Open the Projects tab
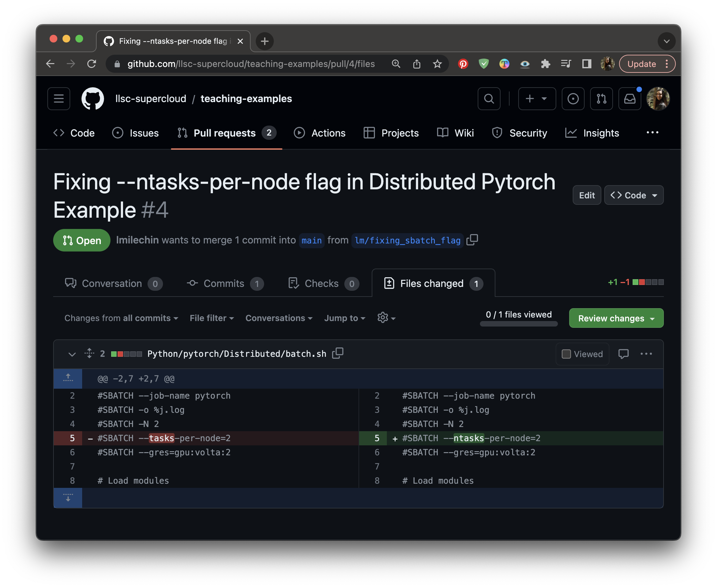Viewport: 717px width, 588px height. (391, 133)
